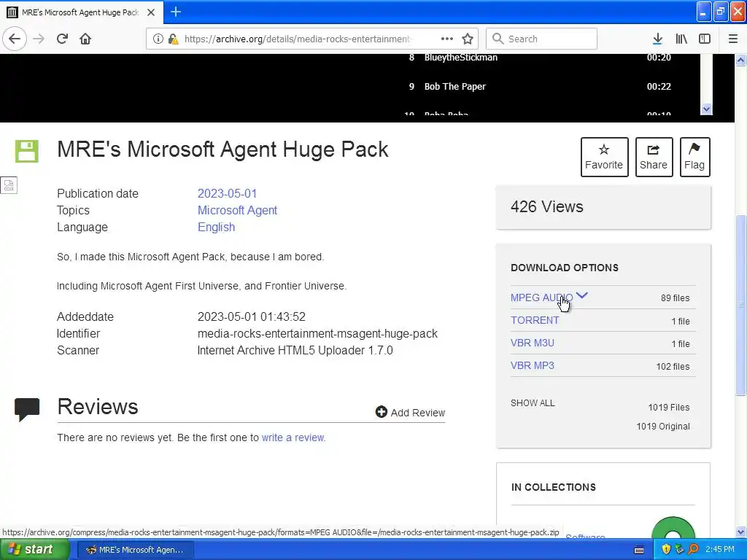Click the 2:45 PM system clock
747x560 pixels.
720,550
